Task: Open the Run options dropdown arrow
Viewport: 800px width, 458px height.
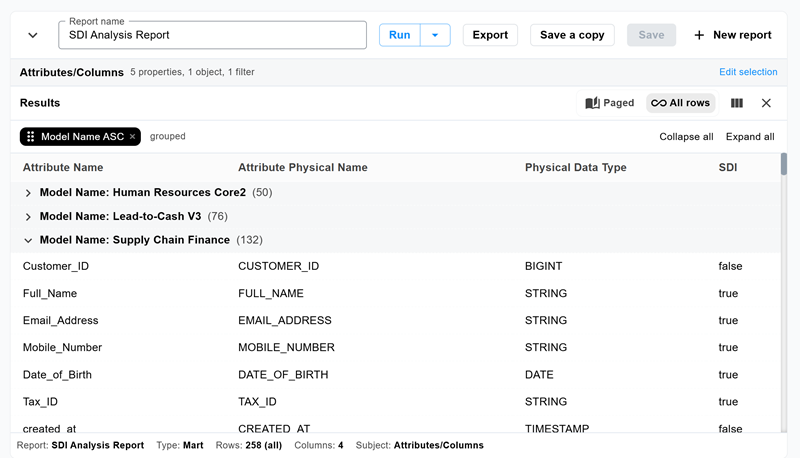Action: pyautogui.click(x=435, y=35)
